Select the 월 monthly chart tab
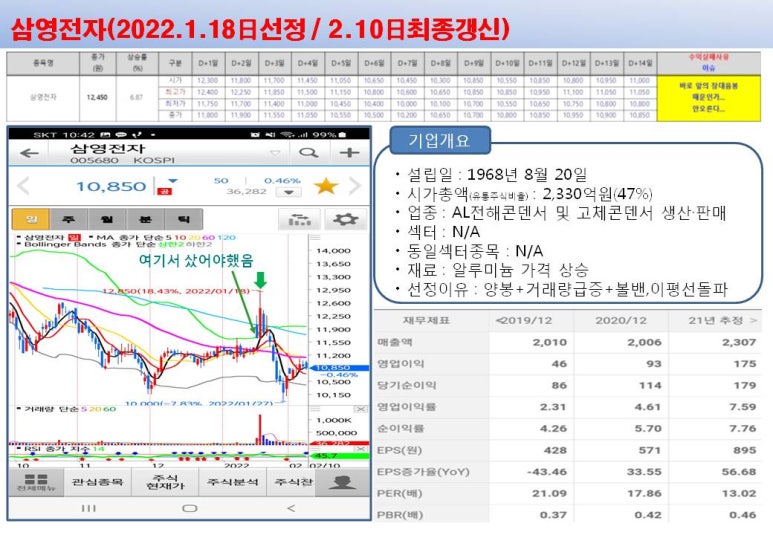This screenshot has width=773, height=535. [x=107, y=219]
